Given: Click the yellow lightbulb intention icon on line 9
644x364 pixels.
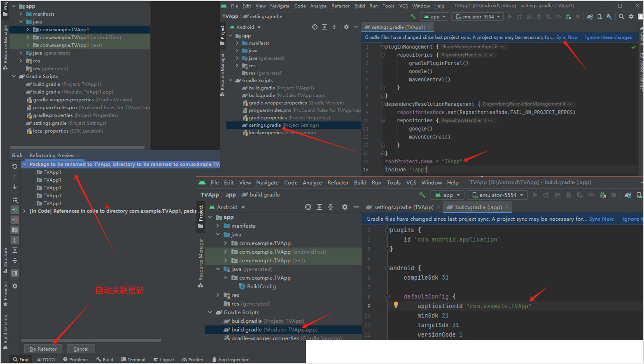Looking at the screenshot, I should point(396,305).
